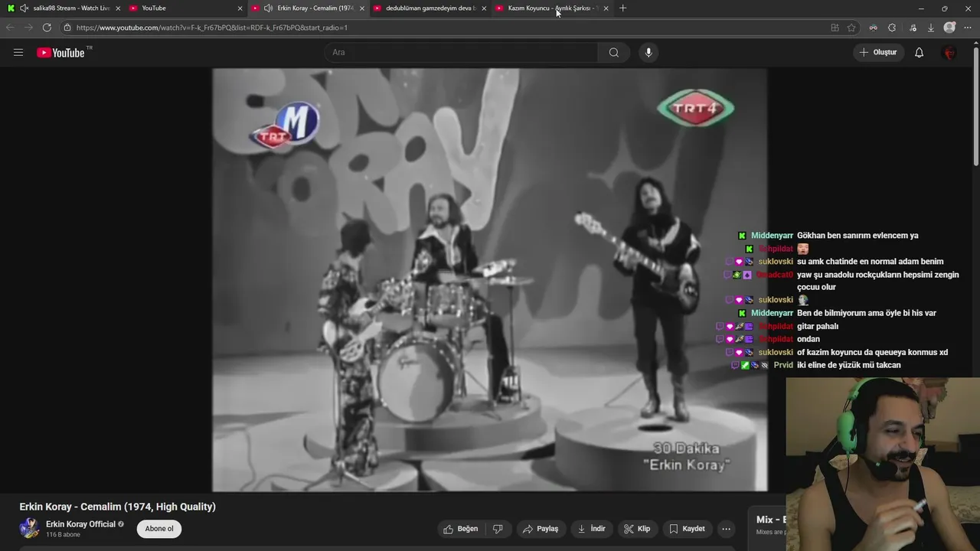Open the YouTube notifications bell
Screen dimensions: 980x551
tap(920, 53)
